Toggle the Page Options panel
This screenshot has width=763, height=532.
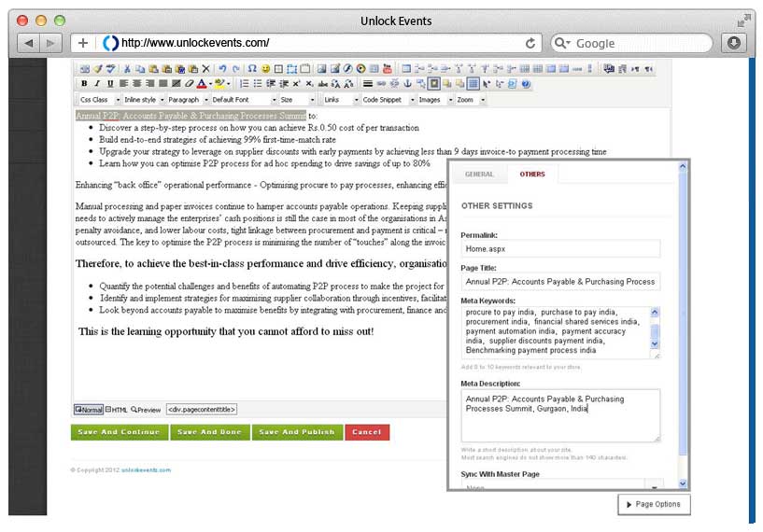coord(654,504)
